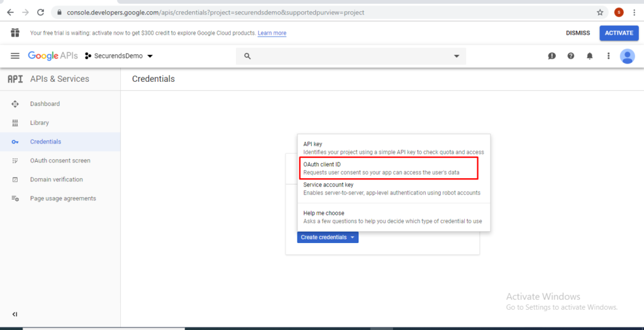Open the notifications bell

(589, 56)
